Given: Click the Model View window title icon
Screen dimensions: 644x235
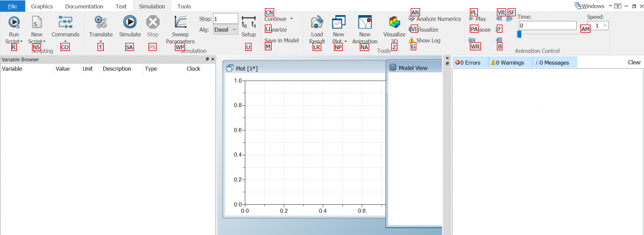Looking at the screenshot, I should pos(392,68).
